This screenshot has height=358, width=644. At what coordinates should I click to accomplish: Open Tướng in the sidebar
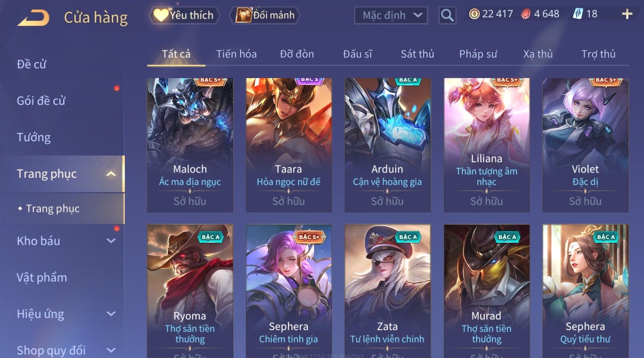[34, 137]
